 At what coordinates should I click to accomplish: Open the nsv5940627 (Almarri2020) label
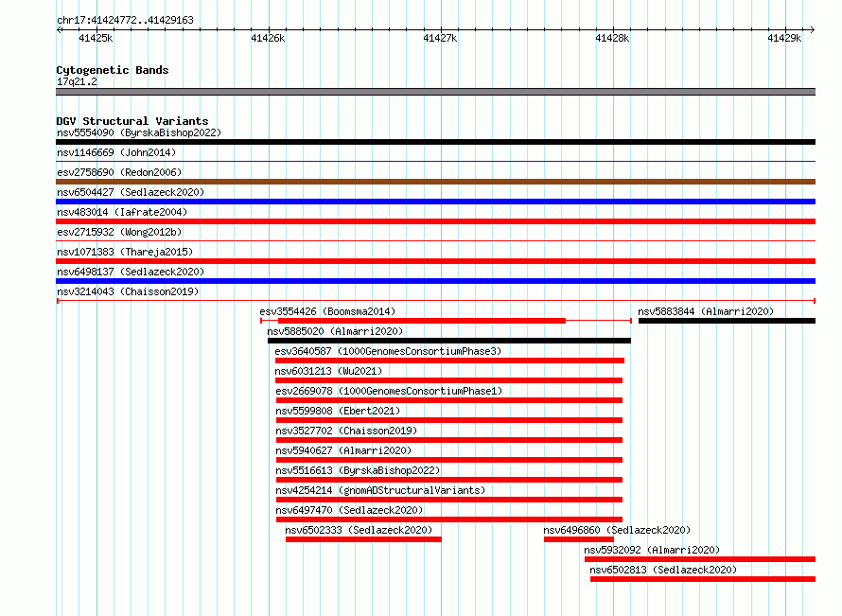[343, 450]
